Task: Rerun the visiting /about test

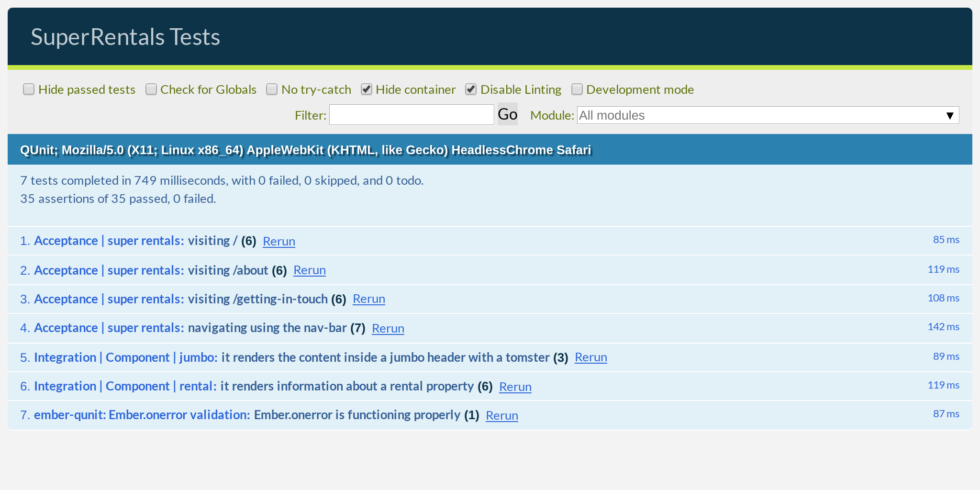Action: coord(310,270)
